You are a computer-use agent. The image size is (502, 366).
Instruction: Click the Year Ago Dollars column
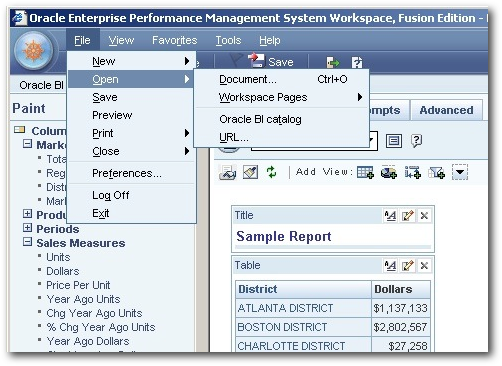(88, 341)
